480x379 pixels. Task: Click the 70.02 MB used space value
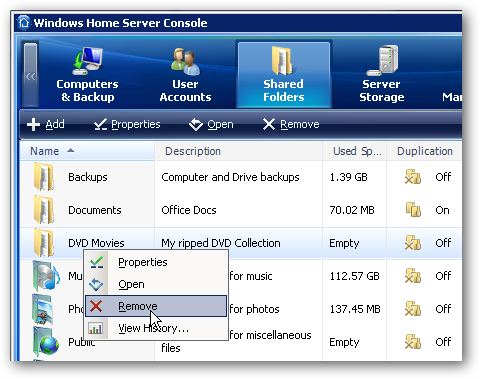pos(352,210)
